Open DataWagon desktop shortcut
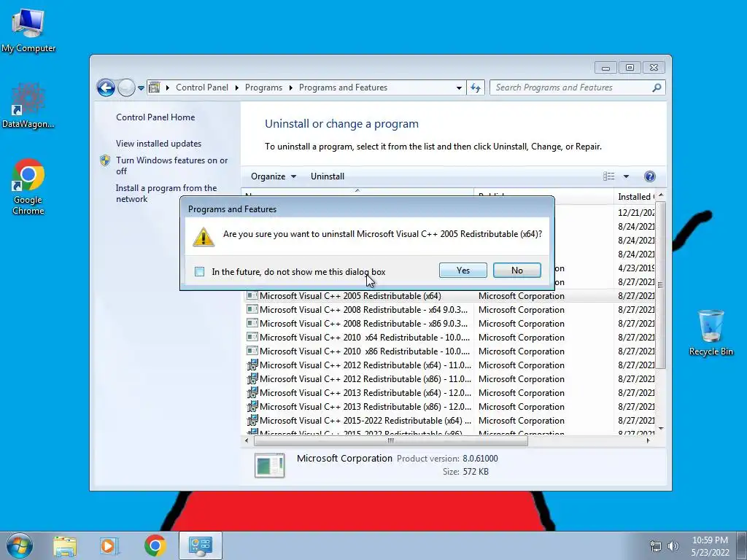 tap(28, 106)
